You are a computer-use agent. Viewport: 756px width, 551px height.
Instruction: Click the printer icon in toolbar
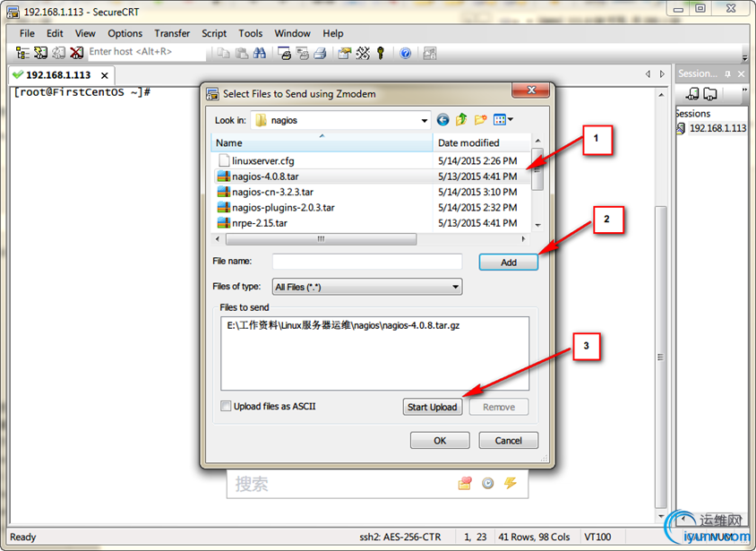click(x=320, y=53)
